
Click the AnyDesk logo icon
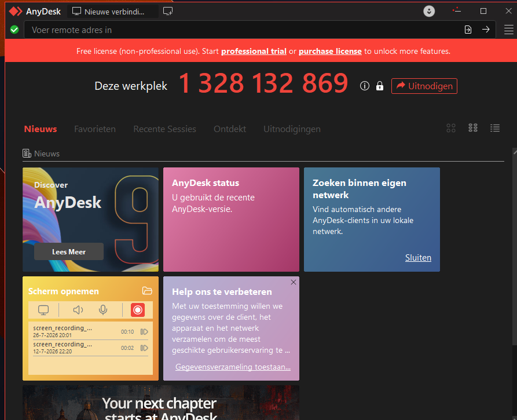(16, 11)
